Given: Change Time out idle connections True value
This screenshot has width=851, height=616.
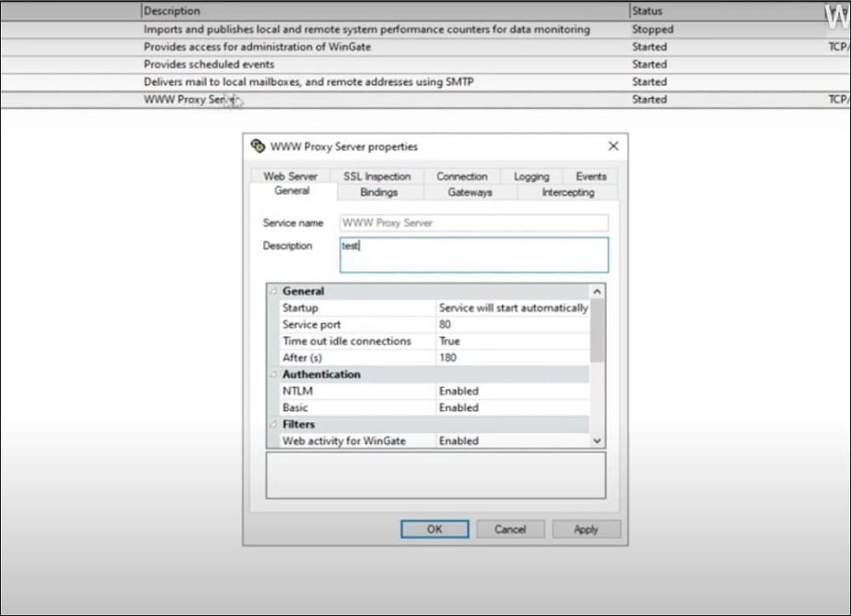Looking at the screenshot, I should coord(513,341).
